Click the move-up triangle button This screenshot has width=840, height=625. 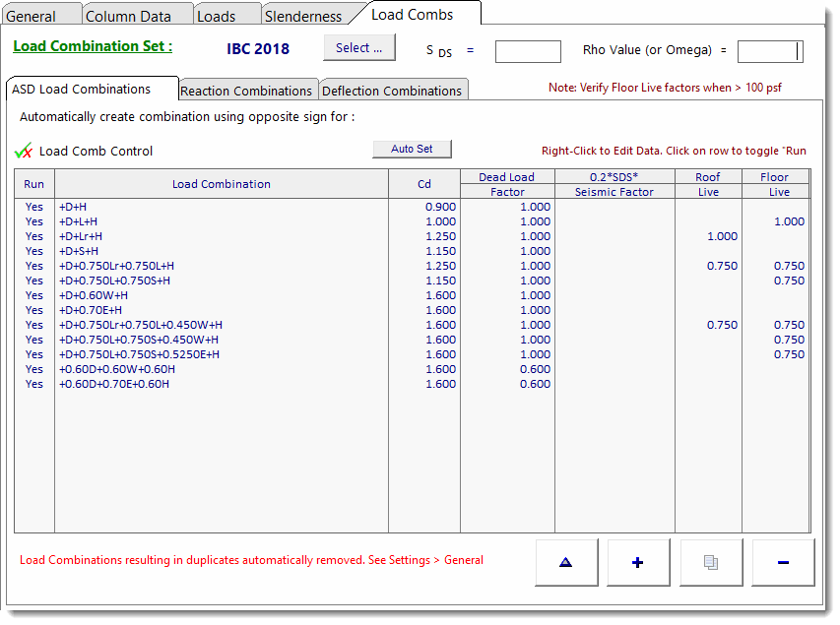(566, 562)
